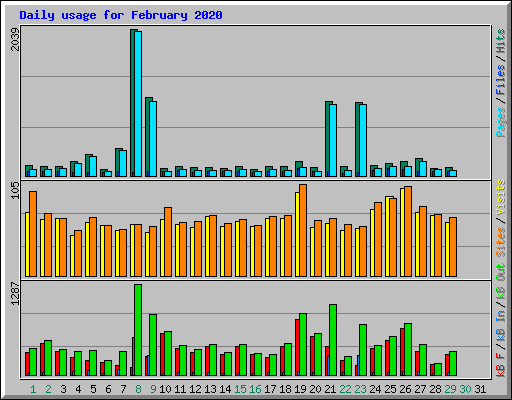Click the red kB F bar for day 26

click(402, 352)
